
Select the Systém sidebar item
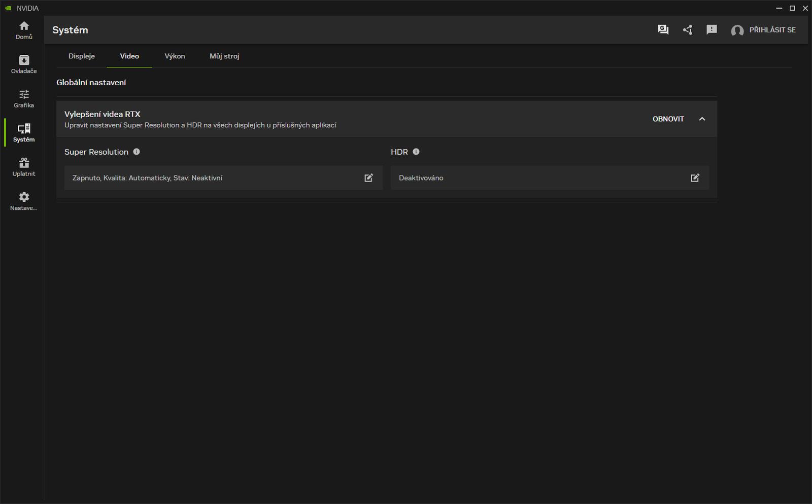click(24, 133)
